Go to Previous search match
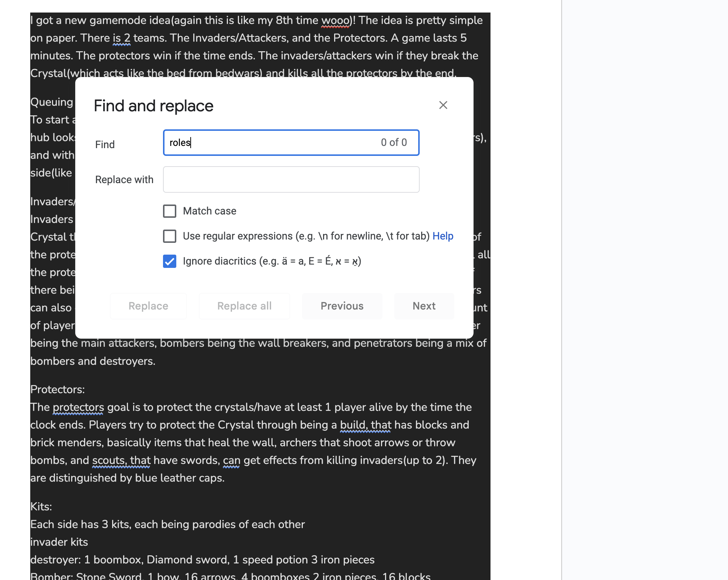 pos(342,306)
